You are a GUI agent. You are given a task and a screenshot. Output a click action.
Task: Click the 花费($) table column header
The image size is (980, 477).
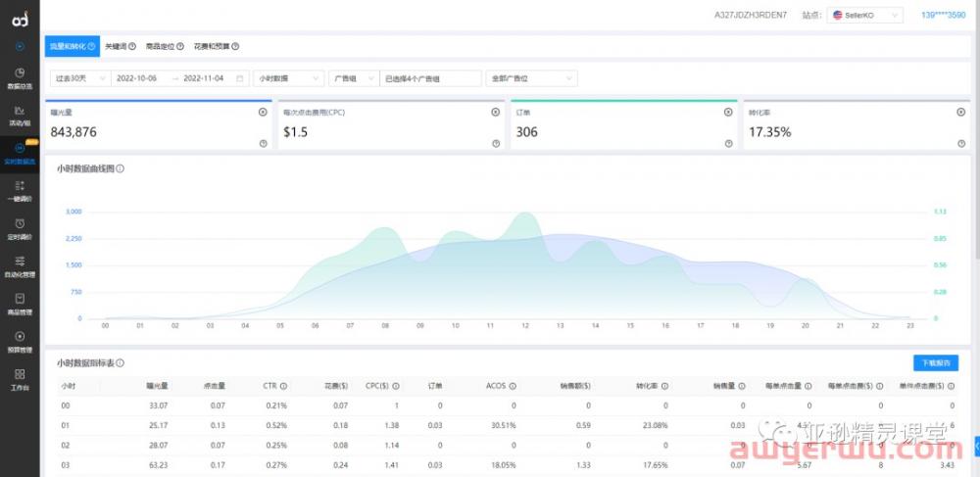click(x=336, y=387)
